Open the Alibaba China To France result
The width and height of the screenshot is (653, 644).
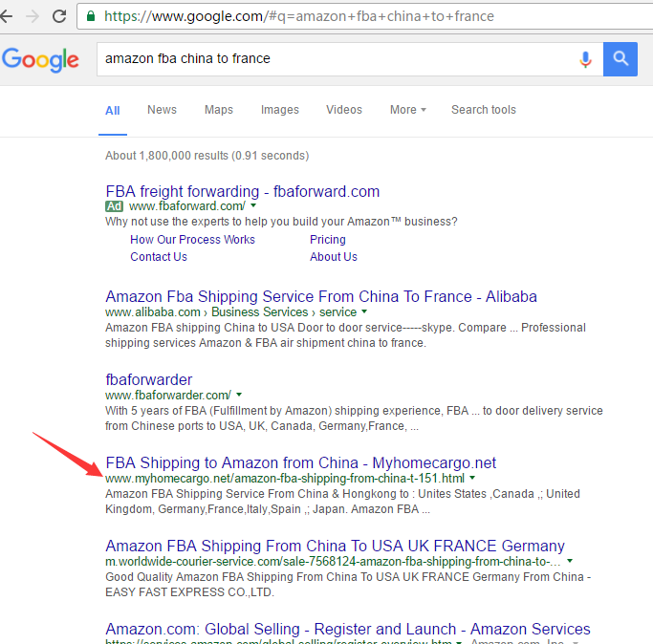point(321,296)
